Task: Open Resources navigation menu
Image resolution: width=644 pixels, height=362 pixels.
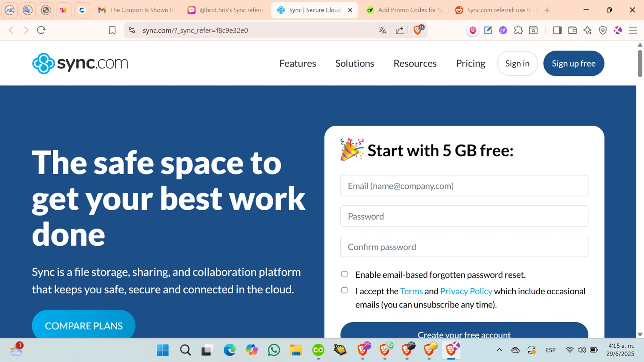Action: (x=415, y=63)
